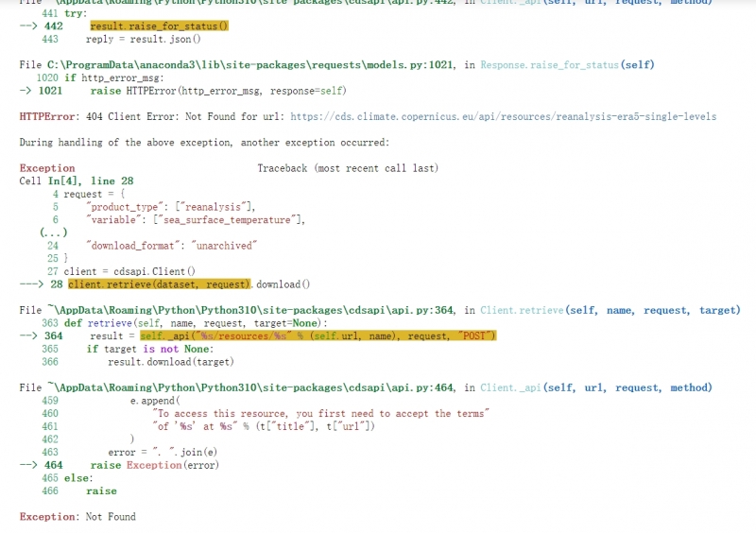
Task: Open the cds.climate.copernicus.eu API URL link
Action: click(503, 116)
